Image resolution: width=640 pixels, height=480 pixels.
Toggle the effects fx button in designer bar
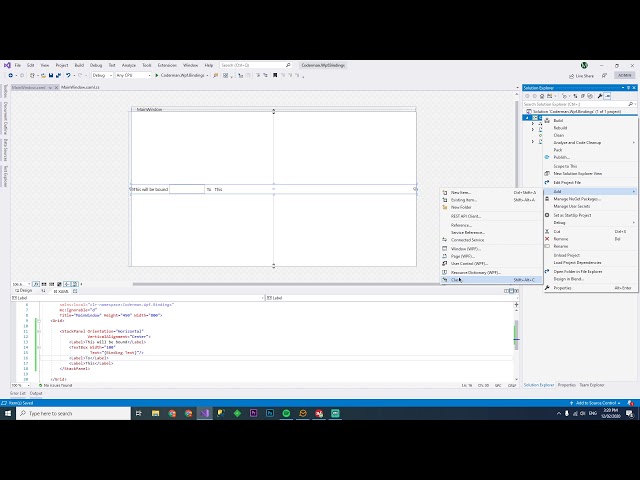[36, 284]
